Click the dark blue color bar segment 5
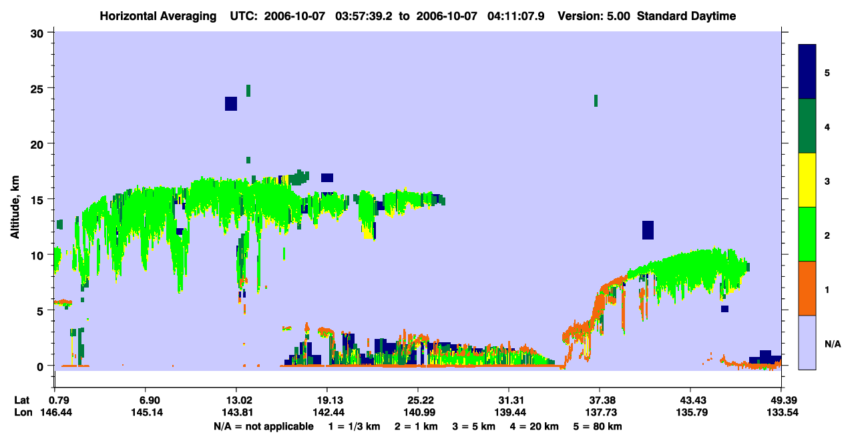The height and width of the screenshot is (445, 868). [x=807, y=72]
